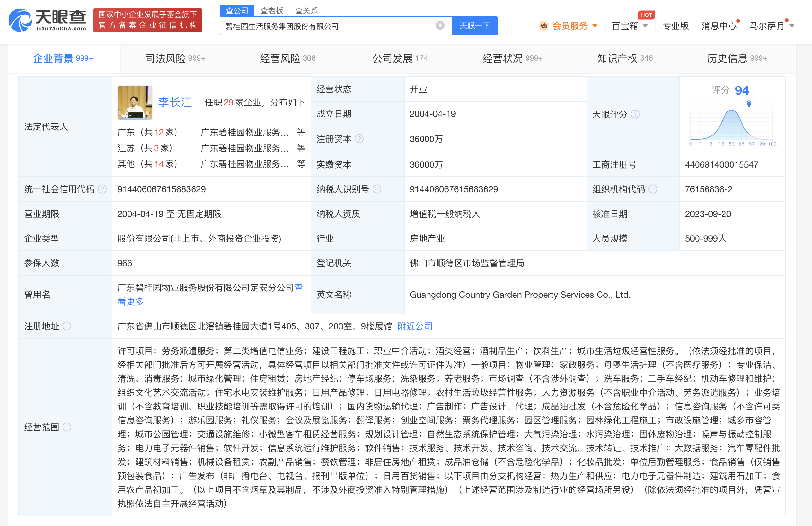Expand the 马尔萨月 user menu arrow
812x526 pixels.
(x=792, y=26)
